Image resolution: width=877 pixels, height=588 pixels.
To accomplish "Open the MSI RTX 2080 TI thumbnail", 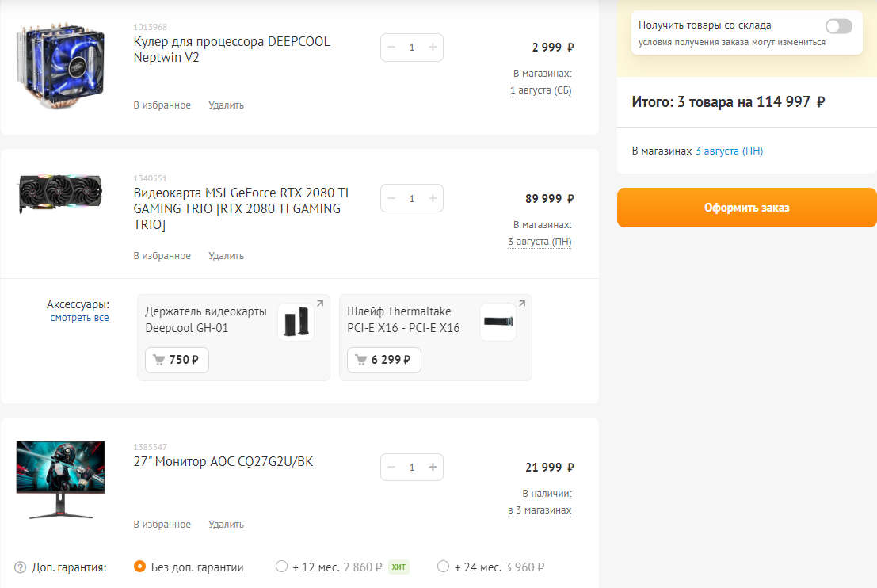I will (x=60, y=194).
